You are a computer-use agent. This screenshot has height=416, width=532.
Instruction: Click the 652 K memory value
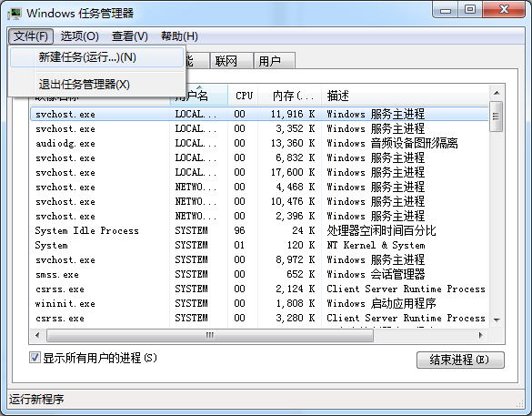click(x=301, y=274)
